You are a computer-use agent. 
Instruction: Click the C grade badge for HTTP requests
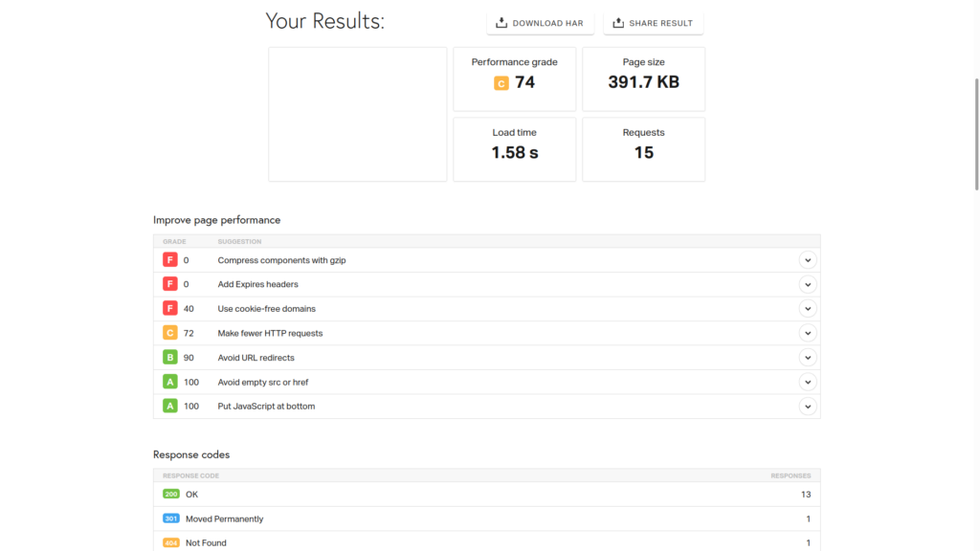tap(170, 333)
